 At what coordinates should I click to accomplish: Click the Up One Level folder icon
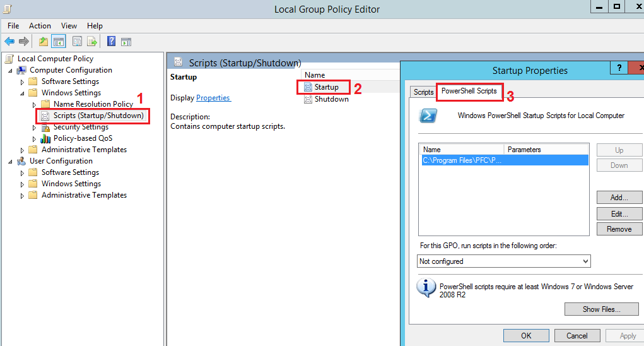tap(43, 42)
